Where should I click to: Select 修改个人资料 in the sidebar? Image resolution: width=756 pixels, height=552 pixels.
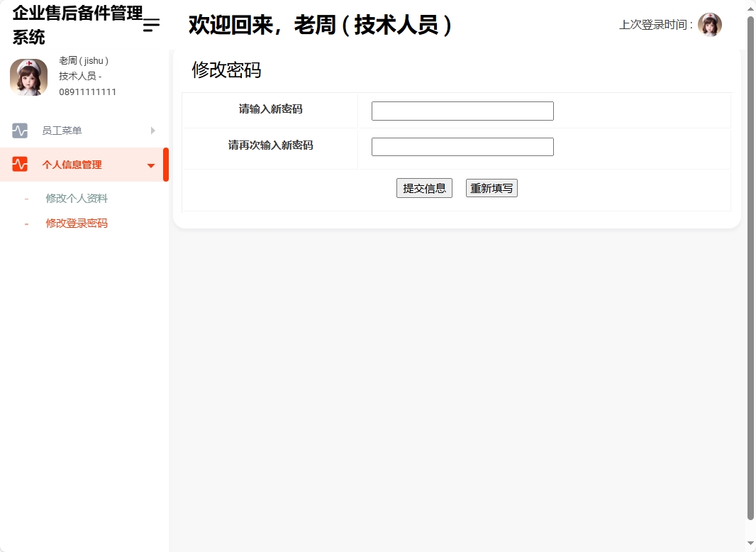76,198
